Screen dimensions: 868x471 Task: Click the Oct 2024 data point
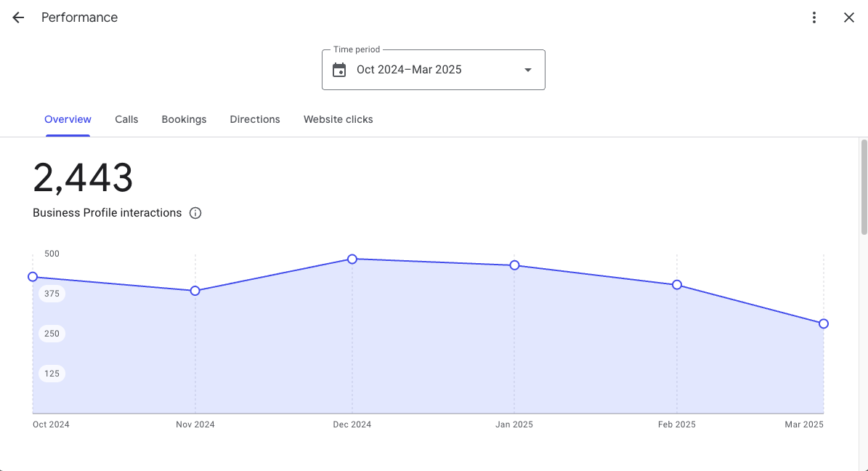point(33,277)
